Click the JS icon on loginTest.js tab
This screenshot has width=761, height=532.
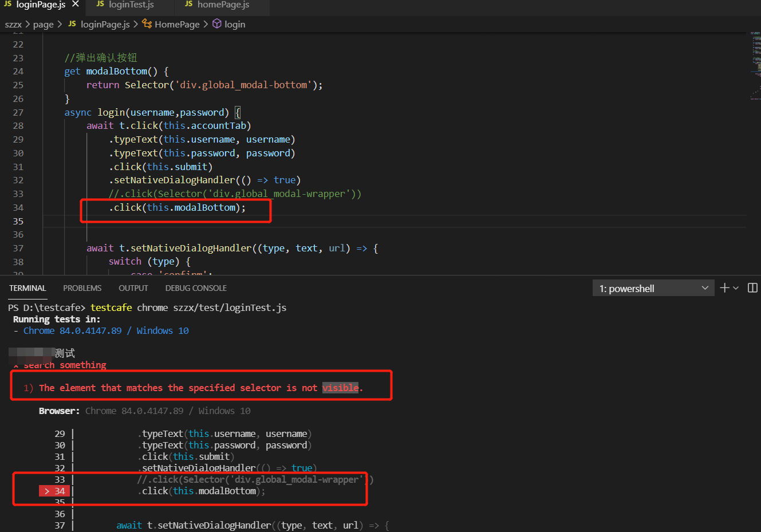pos(100,5)
